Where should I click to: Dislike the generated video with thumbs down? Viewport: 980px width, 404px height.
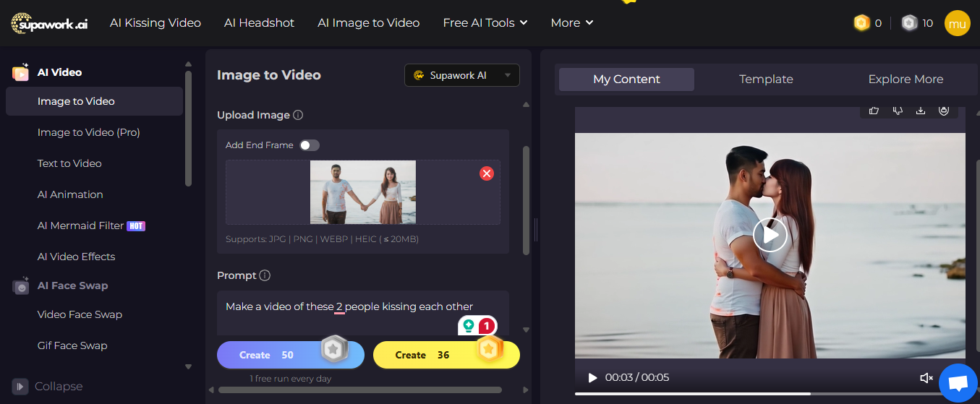898,111
